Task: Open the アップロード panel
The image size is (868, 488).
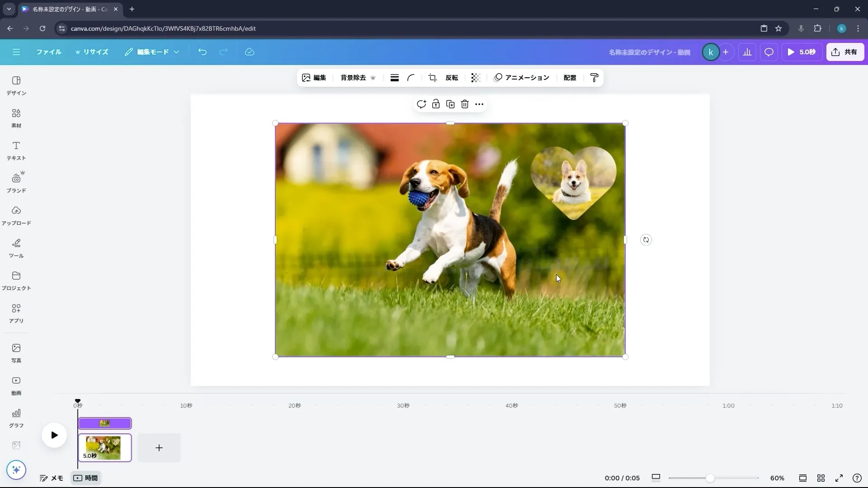Action: click(16, 215)
